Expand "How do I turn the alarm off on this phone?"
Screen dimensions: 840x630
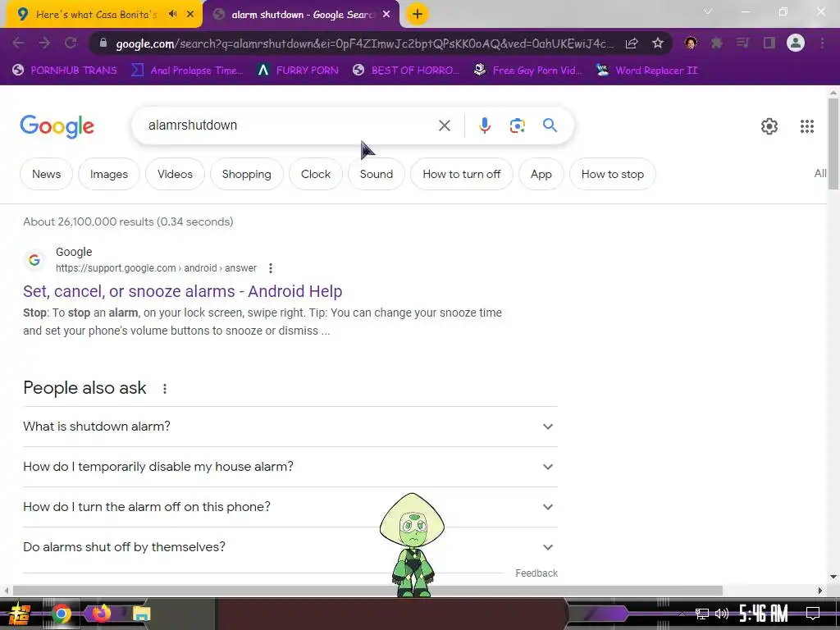coord(290,507)
